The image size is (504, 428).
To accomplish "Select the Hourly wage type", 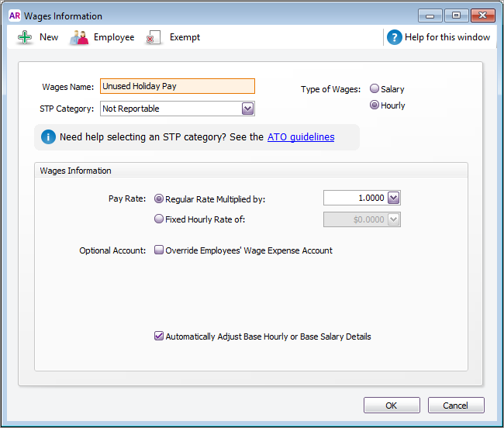I will coord(375,105).
